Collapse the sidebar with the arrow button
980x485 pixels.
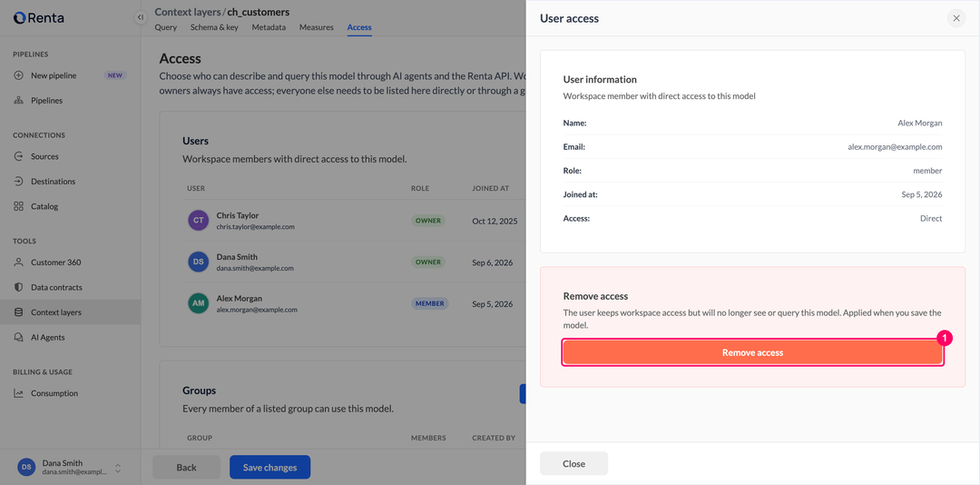point(141,17)
